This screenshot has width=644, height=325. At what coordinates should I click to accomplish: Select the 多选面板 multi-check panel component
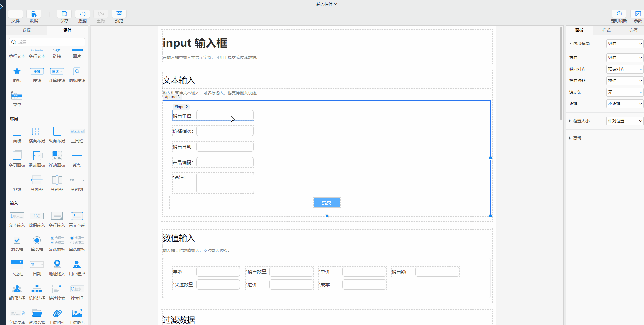pos(57,240)
